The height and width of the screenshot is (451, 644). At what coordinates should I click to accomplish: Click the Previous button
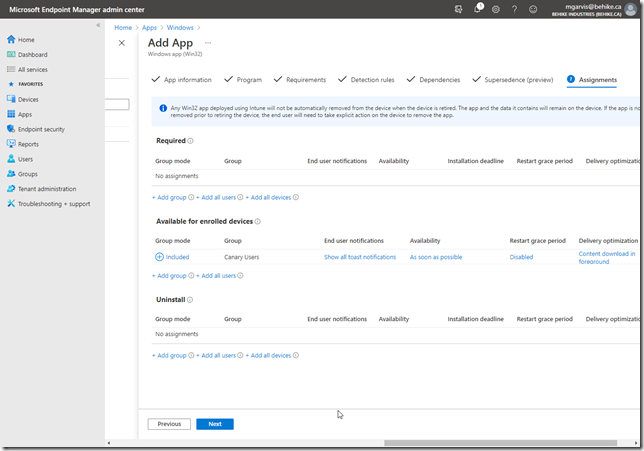(x=169, y=424)
